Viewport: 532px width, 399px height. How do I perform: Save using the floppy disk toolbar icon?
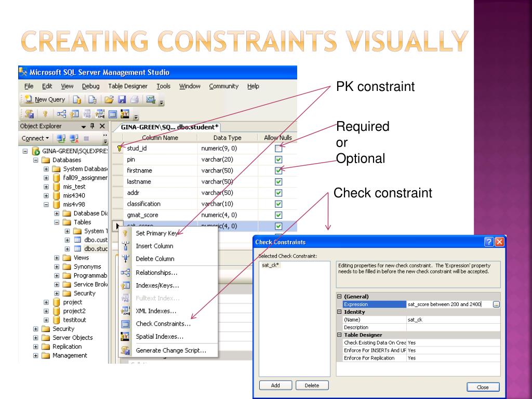point(122,99)
